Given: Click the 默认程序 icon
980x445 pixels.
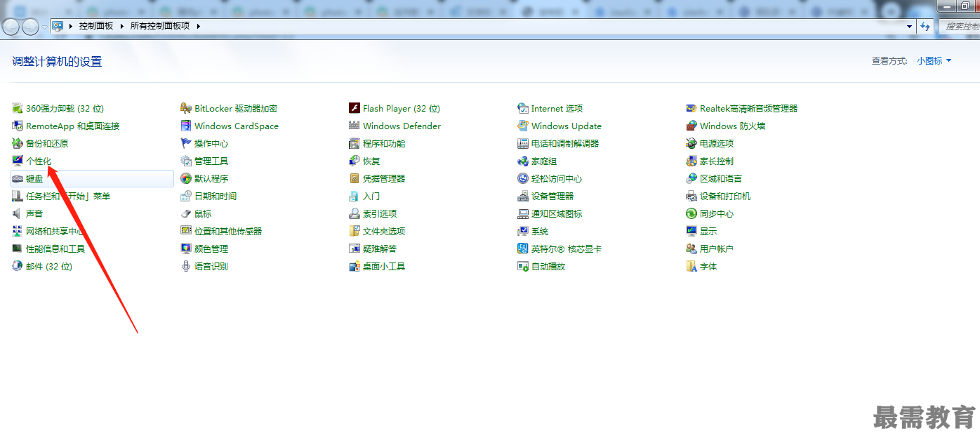Looking at the screenshot, I should click(x=186, y=178).
